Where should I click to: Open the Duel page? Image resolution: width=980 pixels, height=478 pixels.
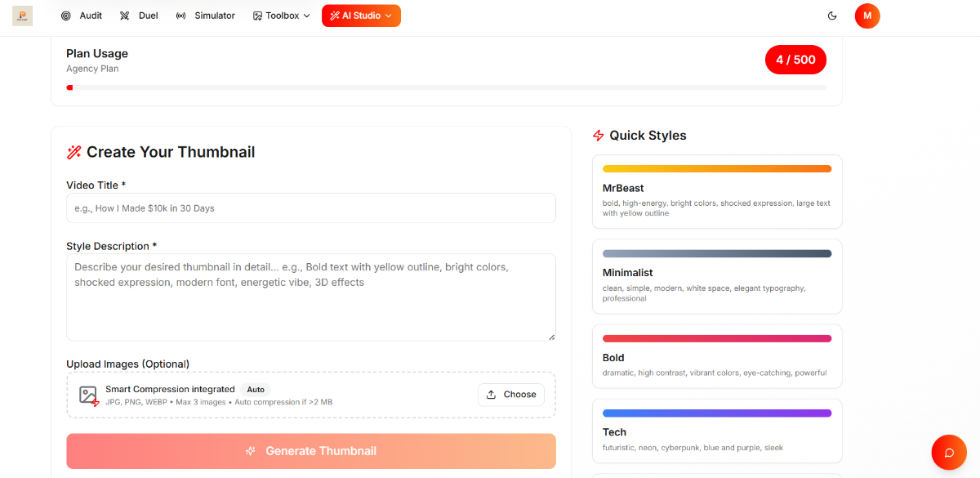(x=139, y=16)
